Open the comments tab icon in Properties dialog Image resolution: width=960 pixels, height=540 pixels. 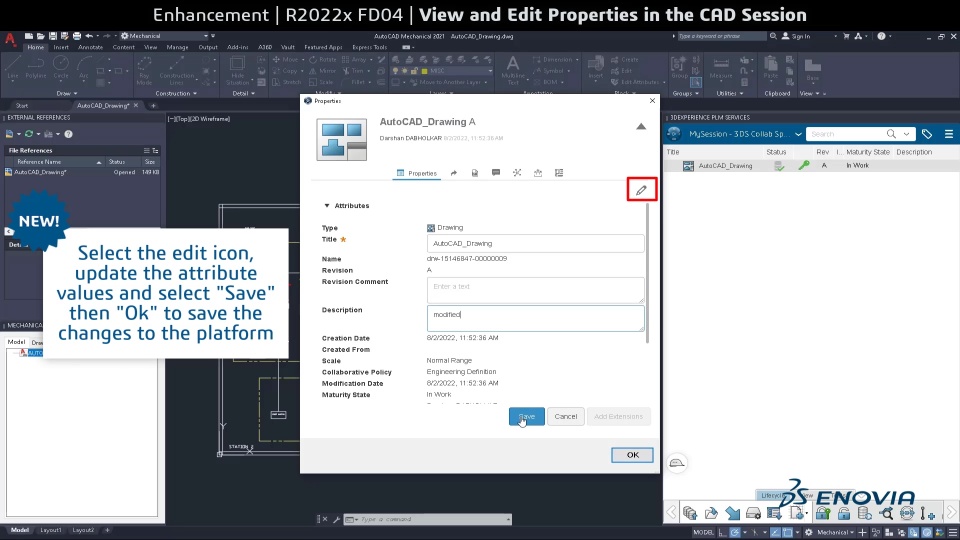496,173
